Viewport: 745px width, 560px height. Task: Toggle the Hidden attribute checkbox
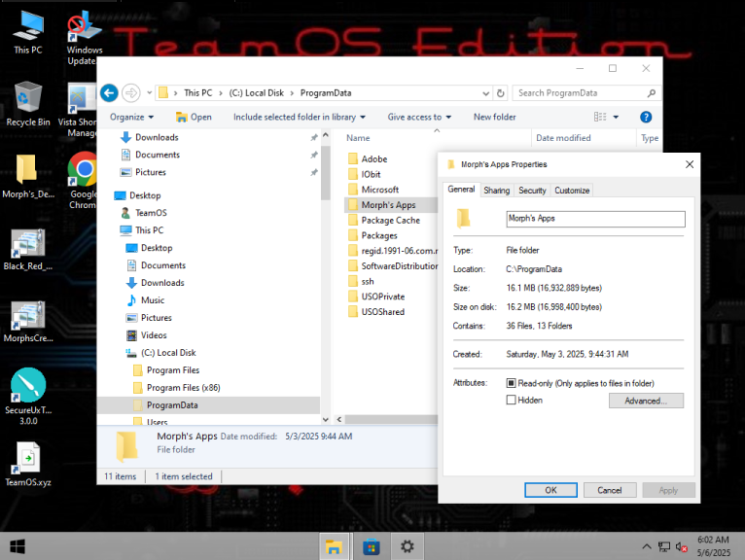pyautogui.click(x=512, y=400)
